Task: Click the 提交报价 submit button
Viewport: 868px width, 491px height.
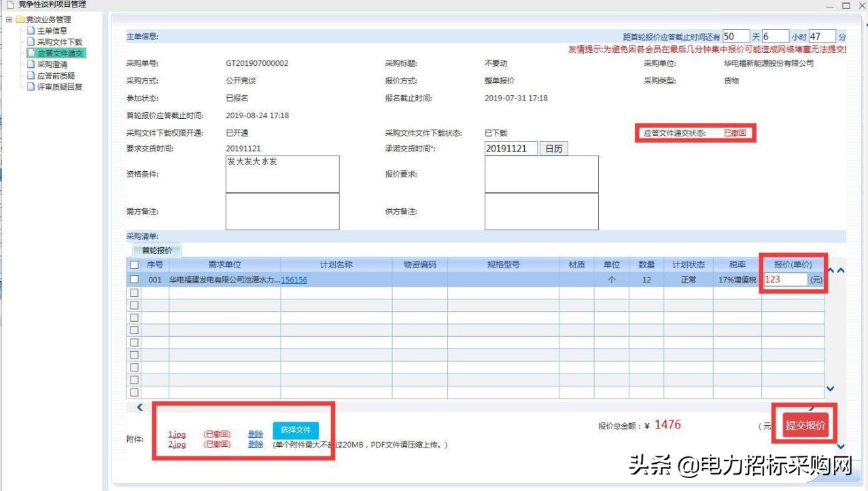Action: click(x=804, y=424)
